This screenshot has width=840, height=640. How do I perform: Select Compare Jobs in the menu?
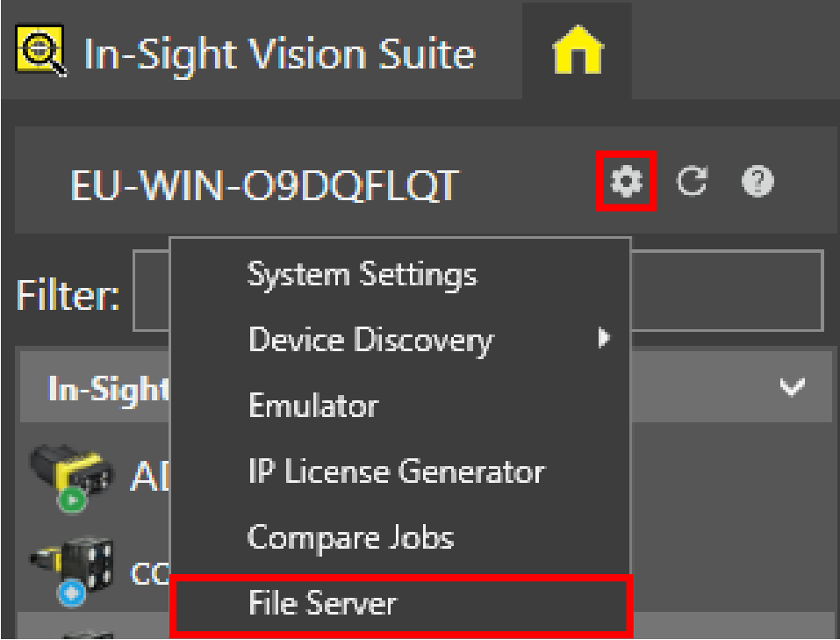[x=350, y=536]
